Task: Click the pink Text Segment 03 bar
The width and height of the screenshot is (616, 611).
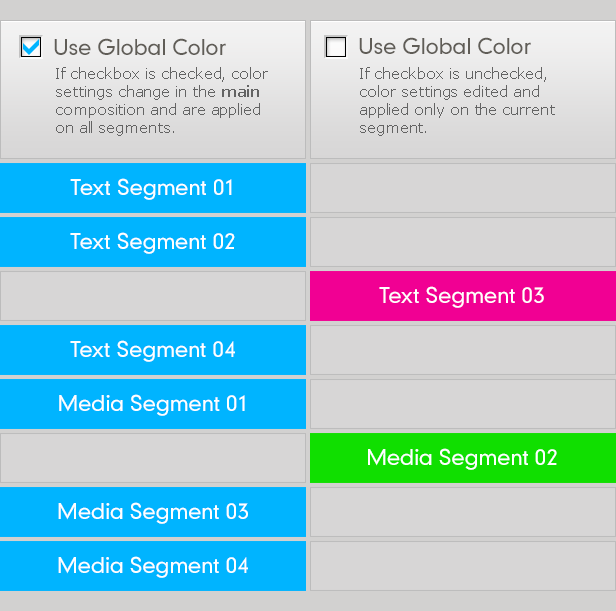Action: point(463,296)
